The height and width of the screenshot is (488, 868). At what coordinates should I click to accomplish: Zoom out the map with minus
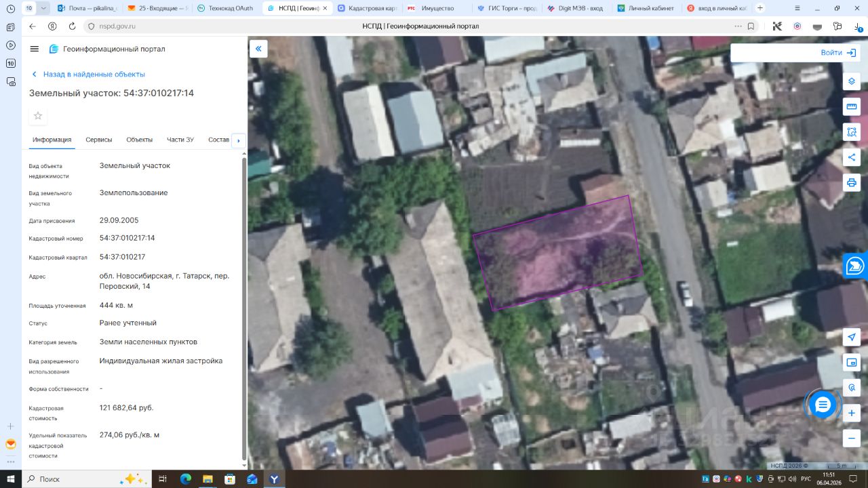(852, 438)
